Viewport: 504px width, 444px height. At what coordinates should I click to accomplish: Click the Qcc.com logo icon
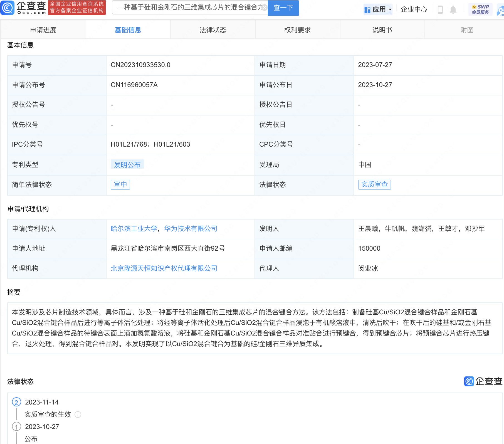(x=8, y=8)
